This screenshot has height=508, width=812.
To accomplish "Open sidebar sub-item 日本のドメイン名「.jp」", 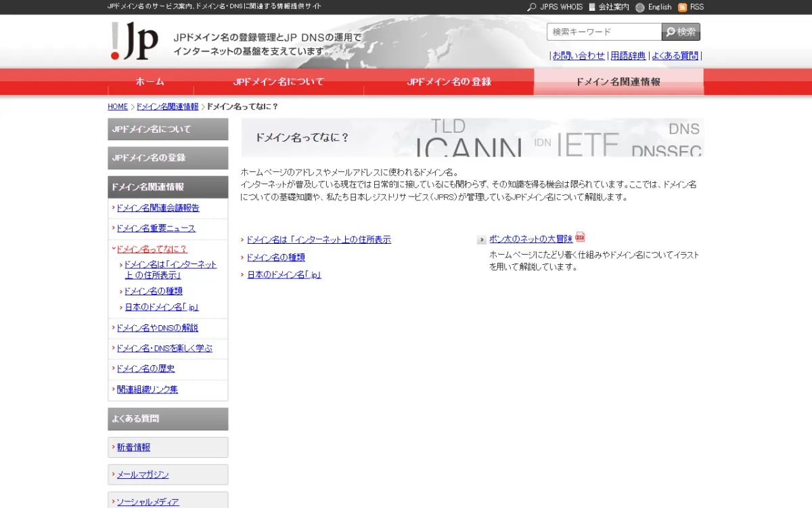I will point(162,308).
